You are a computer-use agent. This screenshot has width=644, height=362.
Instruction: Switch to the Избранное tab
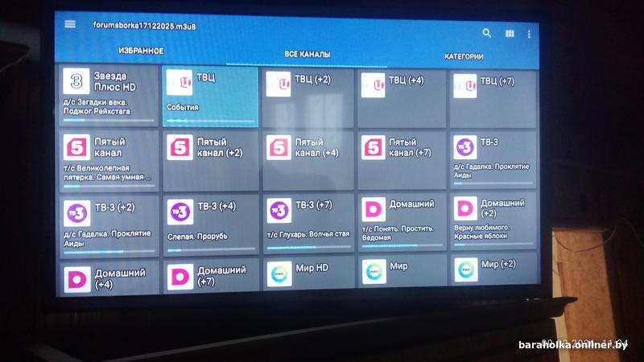coord(141,51)
